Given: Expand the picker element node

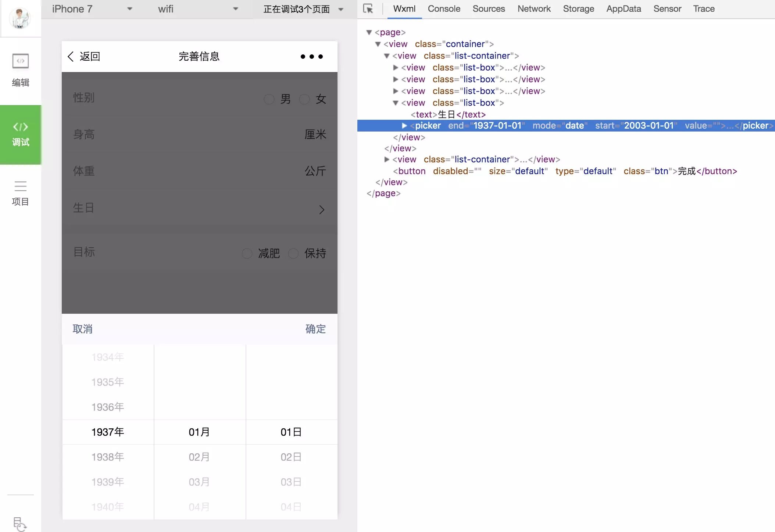Looking at the screenshot, I should pos(404,126).
